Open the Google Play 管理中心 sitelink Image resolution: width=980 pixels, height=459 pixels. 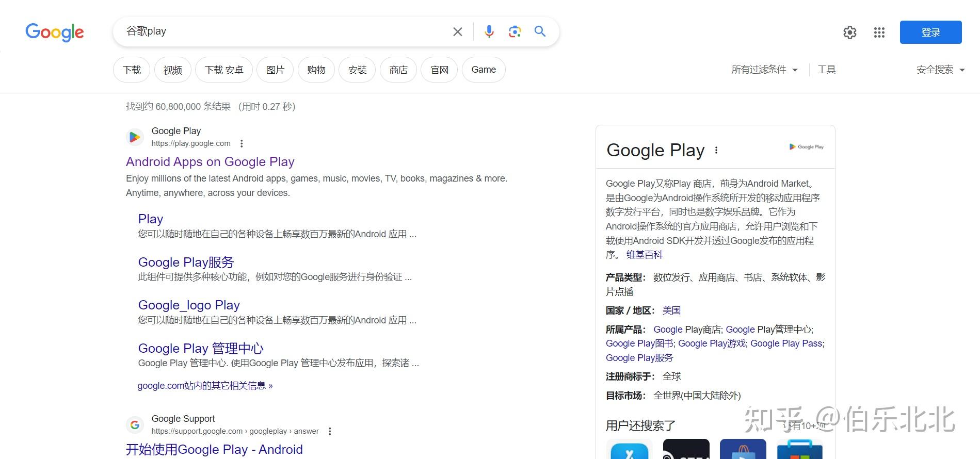point(201,348)
